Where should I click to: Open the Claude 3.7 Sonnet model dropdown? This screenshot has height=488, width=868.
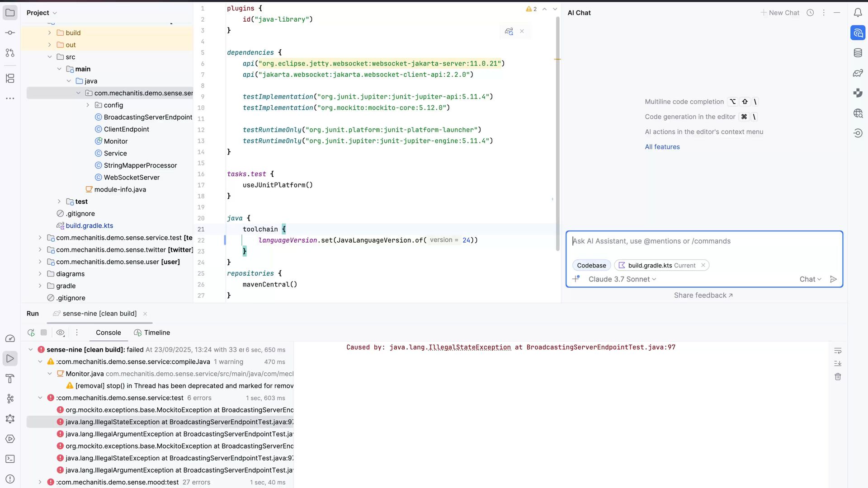622,279
